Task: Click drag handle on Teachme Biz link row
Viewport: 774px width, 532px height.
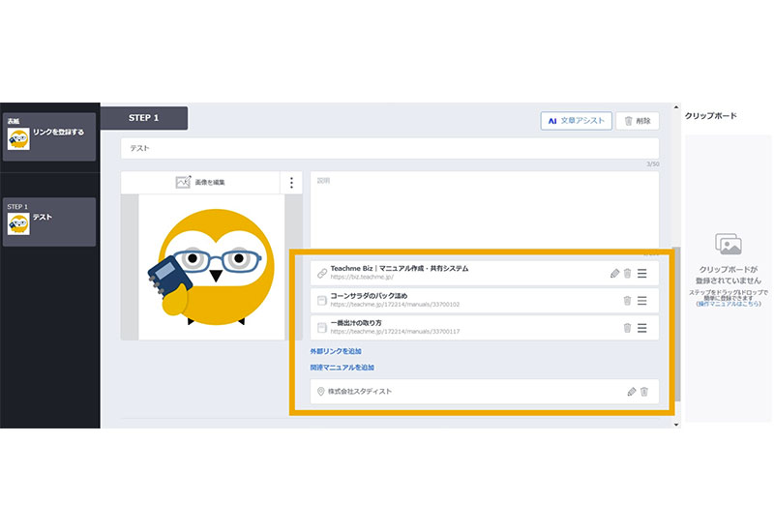Action: [642, 274]
